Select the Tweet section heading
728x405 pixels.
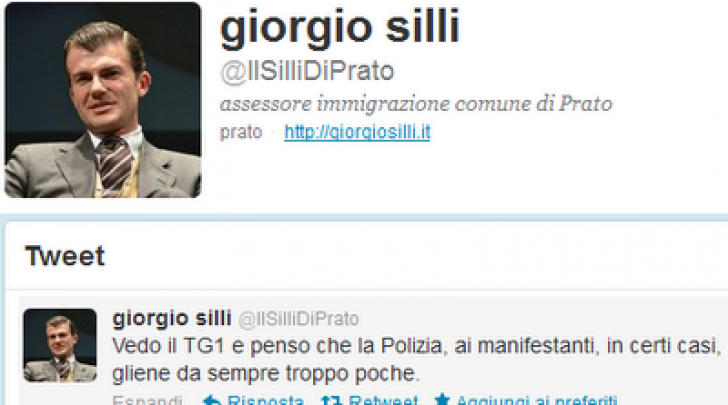(x=65, y=256)
